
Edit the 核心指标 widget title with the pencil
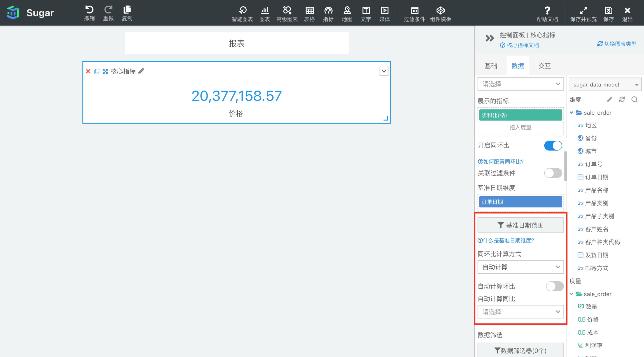[x=141, y=71]
